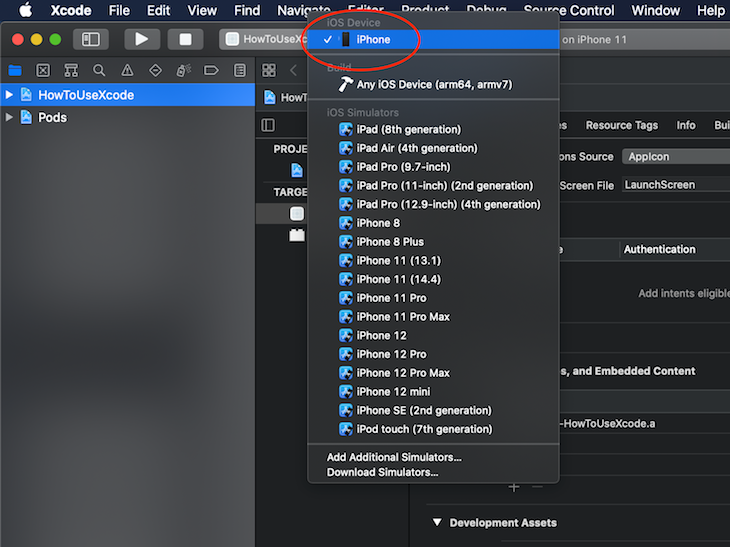Open the View menu
Image resolution: width=730 pixels, height=547 pixels.
point(202,10)
